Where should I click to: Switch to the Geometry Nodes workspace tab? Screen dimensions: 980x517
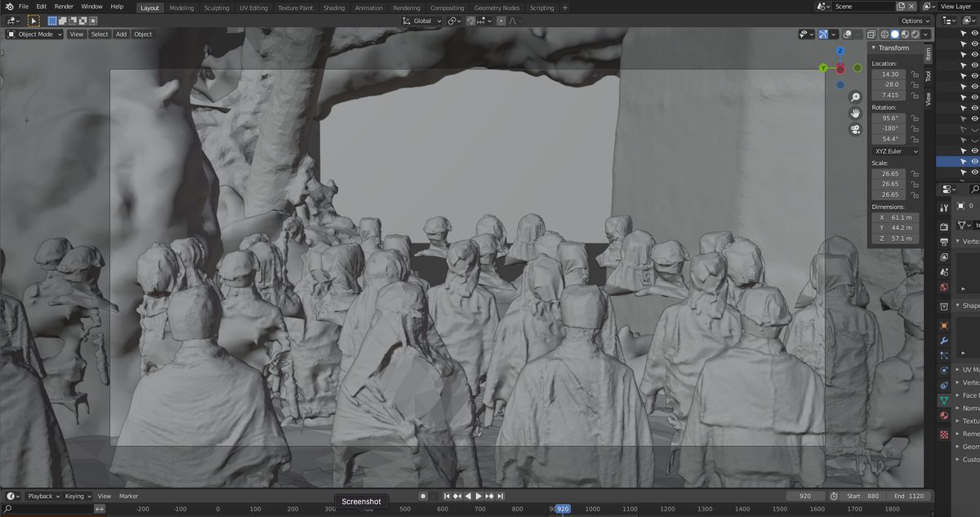497,7
